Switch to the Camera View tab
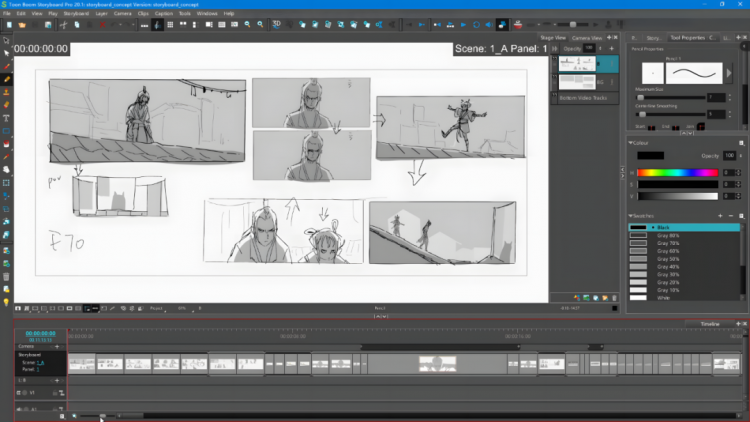The height and width of the screenshot is (422, 750). [x=587, y=38]
